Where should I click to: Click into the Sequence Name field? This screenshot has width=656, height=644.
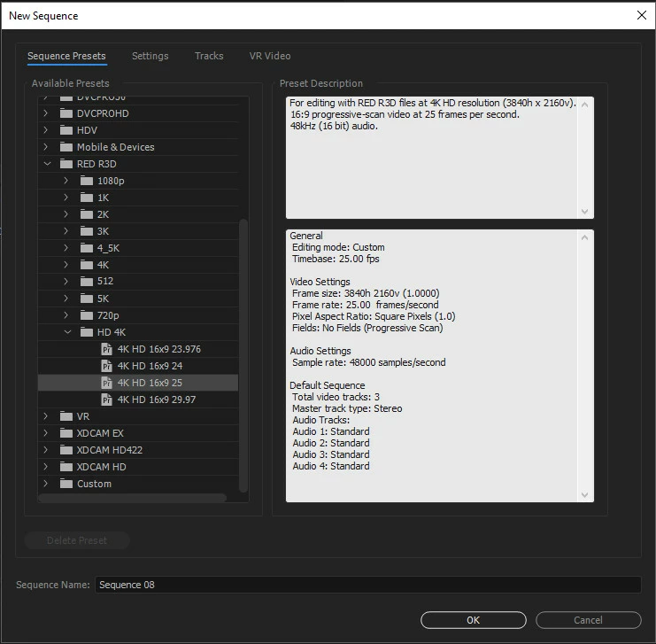coord(368,585)
